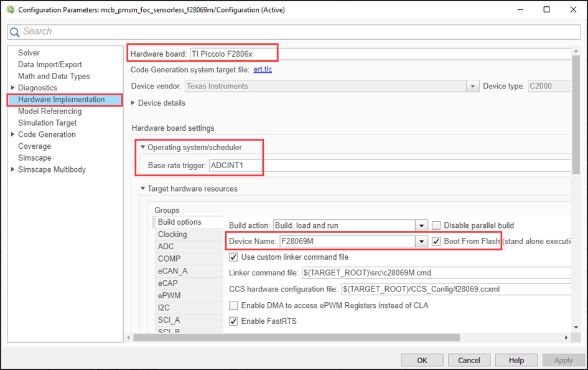Select I2C group
This screenshot has width=588, height=370.
(x=189, y=308)
